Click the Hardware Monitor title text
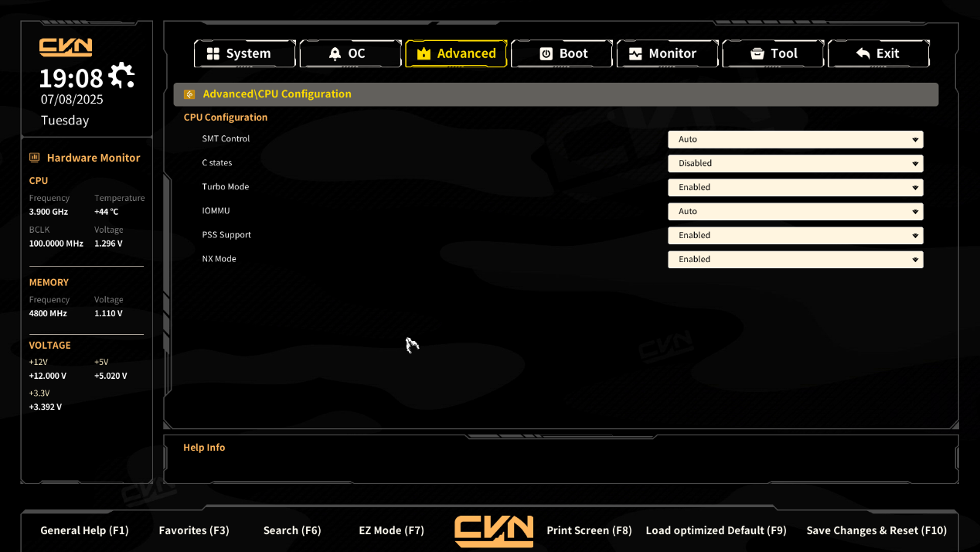This screenshot has height=552, width=980. [x=94, y=158]
